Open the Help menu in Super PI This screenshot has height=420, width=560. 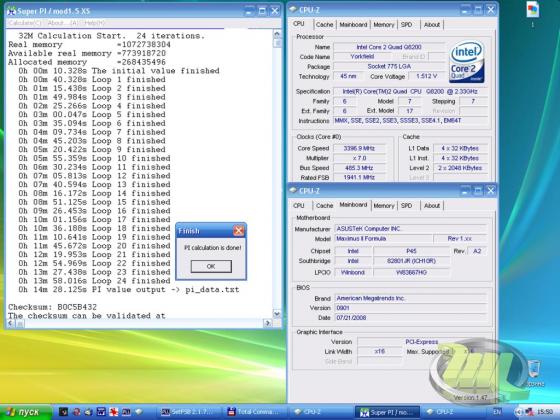(x=95, y=23)
